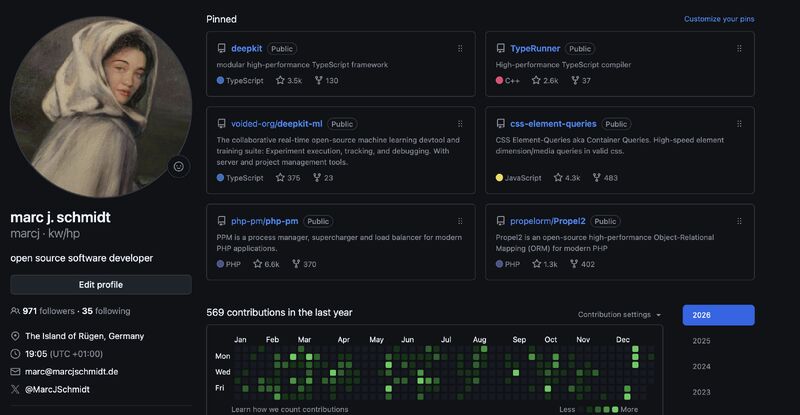Switch to 2026 contributions year

(718, 315)
